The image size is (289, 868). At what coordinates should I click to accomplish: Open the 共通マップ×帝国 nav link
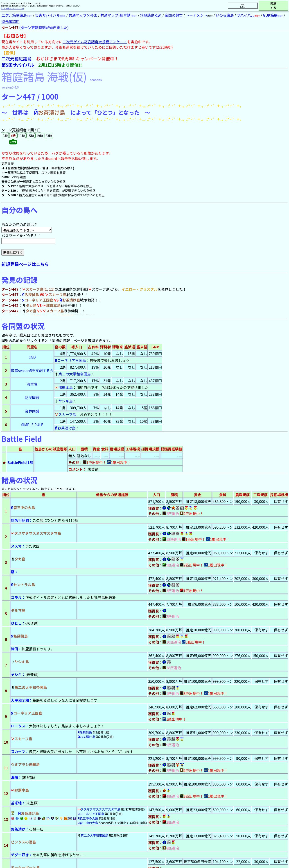83,16
